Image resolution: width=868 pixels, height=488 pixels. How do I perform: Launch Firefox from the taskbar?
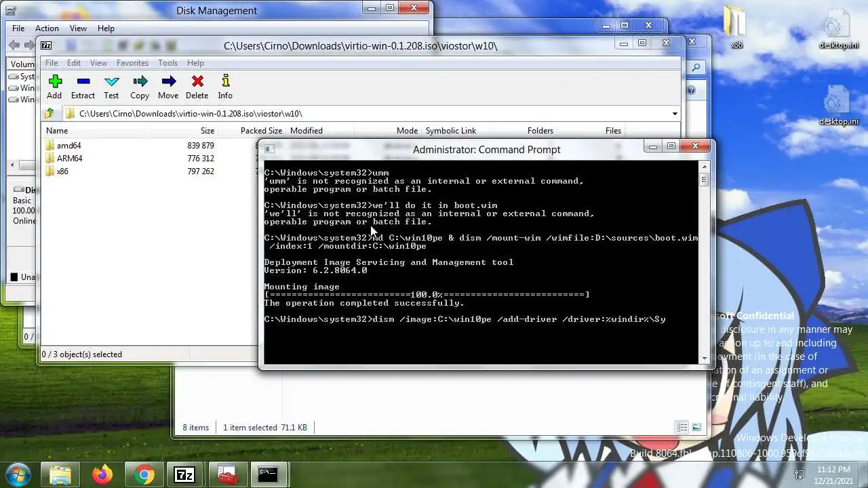coord(102,474)
